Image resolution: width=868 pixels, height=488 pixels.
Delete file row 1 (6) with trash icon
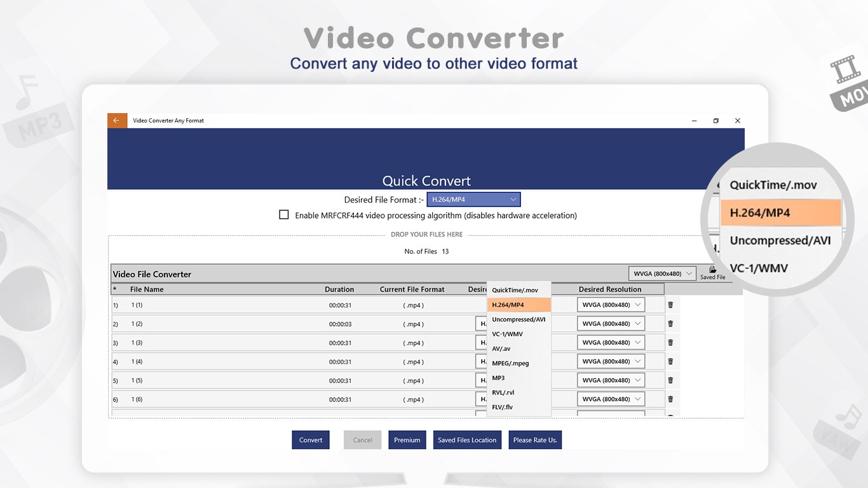tap(670, 399)
